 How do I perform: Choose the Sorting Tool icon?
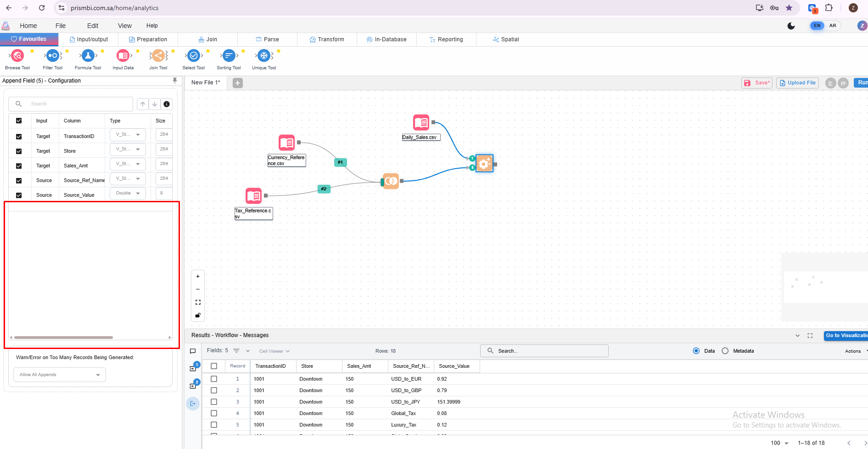[229, 56]
